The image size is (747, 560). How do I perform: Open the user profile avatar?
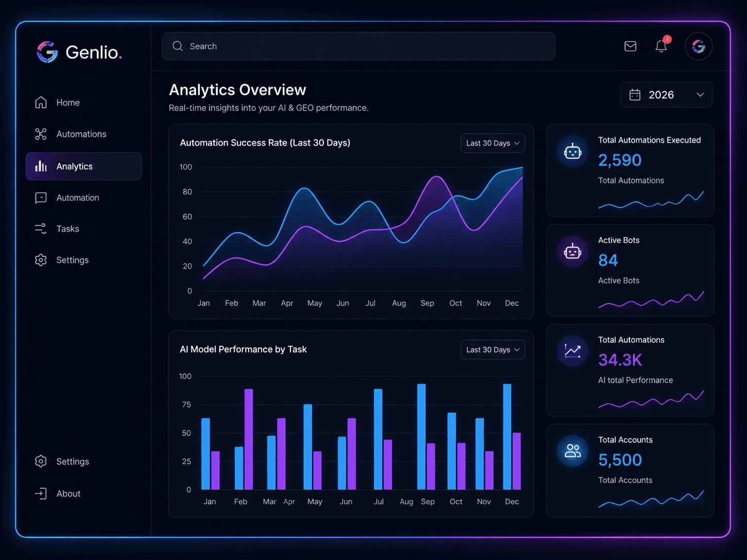(699, 46)
